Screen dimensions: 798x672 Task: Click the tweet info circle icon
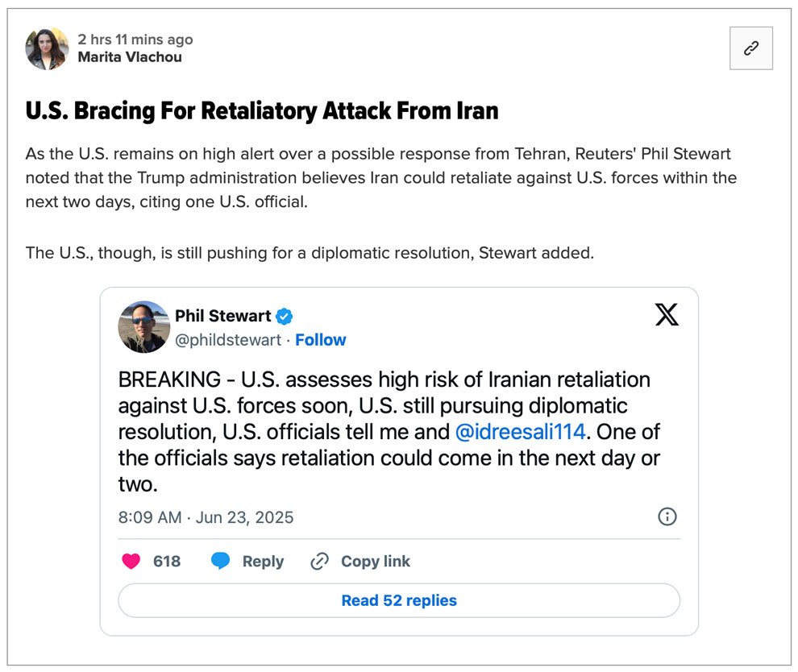pyautogui.click(x=667, y=516)
